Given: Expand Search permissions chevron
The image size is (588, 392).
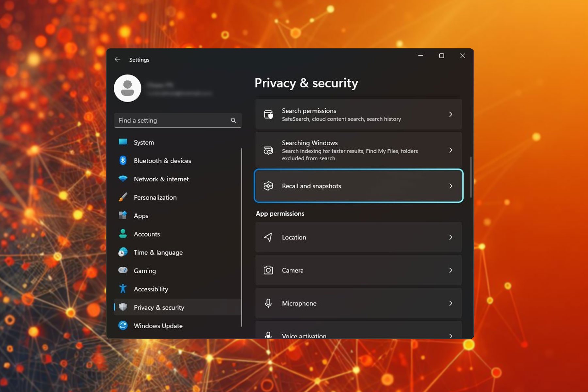Looking at the screenshot, I should (x=451, y=114).
